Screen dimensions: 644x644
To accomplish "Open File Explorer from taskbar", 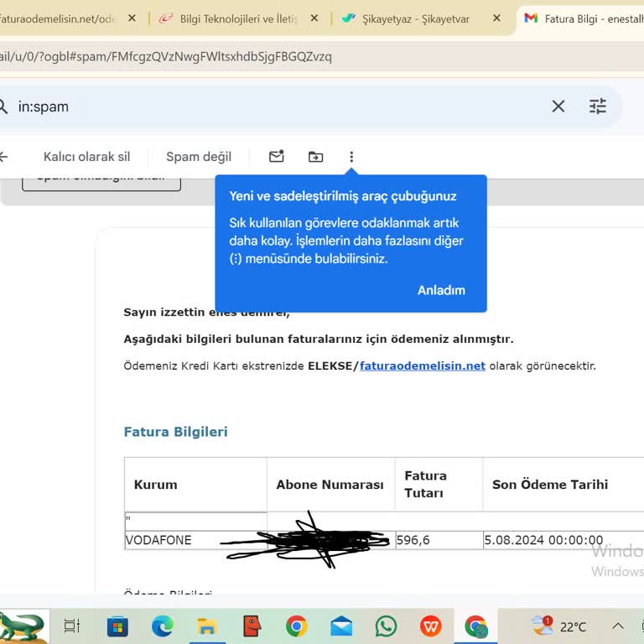I will [207, 626].
